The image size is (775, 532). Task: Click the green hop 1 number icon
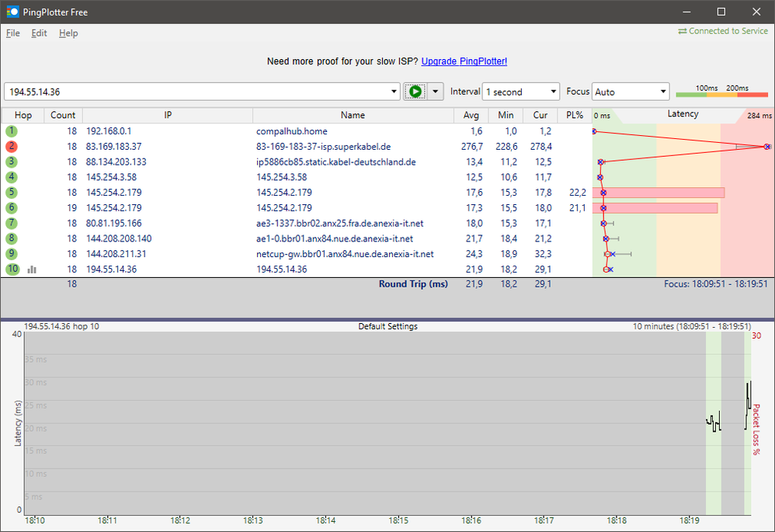pos(12,131)
